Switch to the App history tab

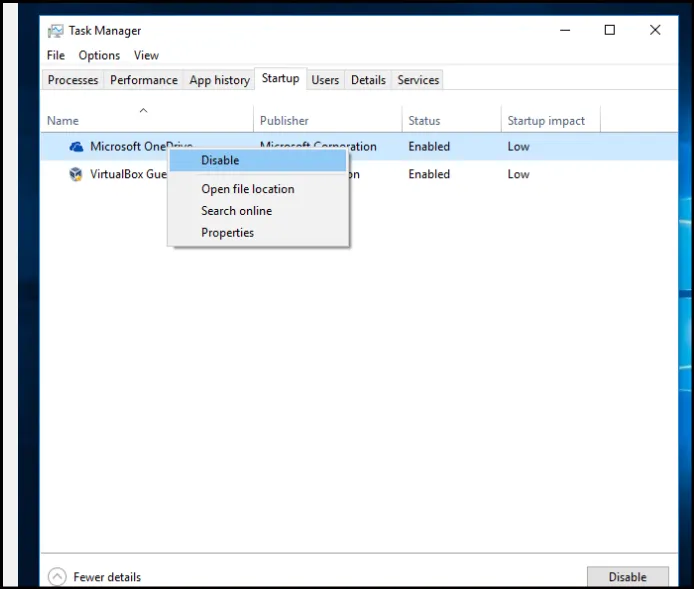[x=220, y=80]
